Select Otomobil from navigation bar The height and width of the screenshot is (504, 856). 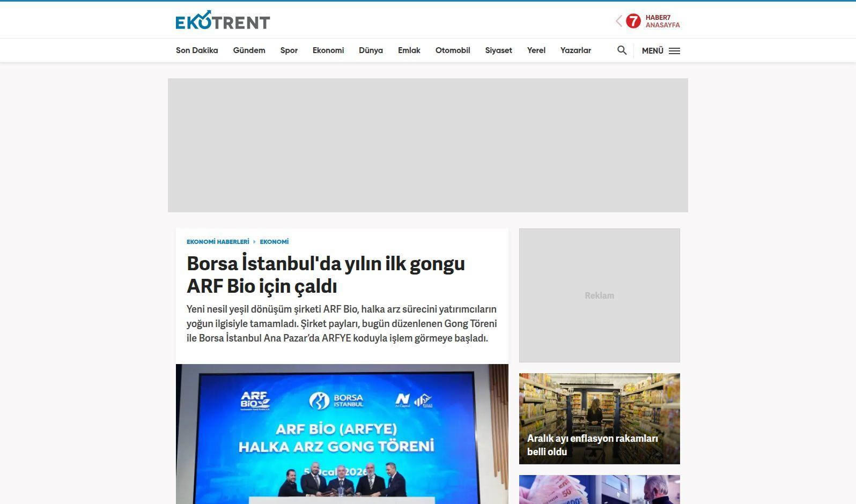pyautogui.click(x=452, y=50)
